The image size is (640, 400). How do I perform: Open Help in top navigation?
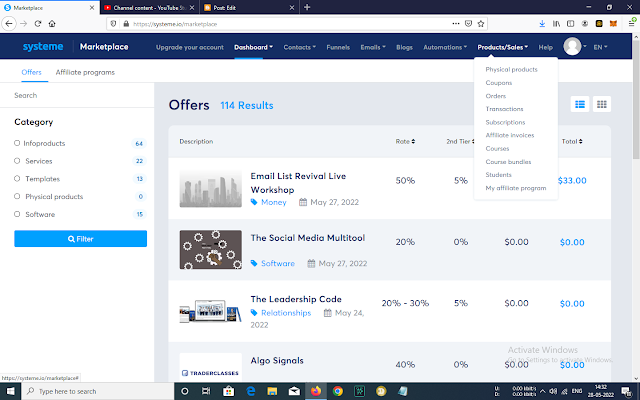click(x=545, y=47)
